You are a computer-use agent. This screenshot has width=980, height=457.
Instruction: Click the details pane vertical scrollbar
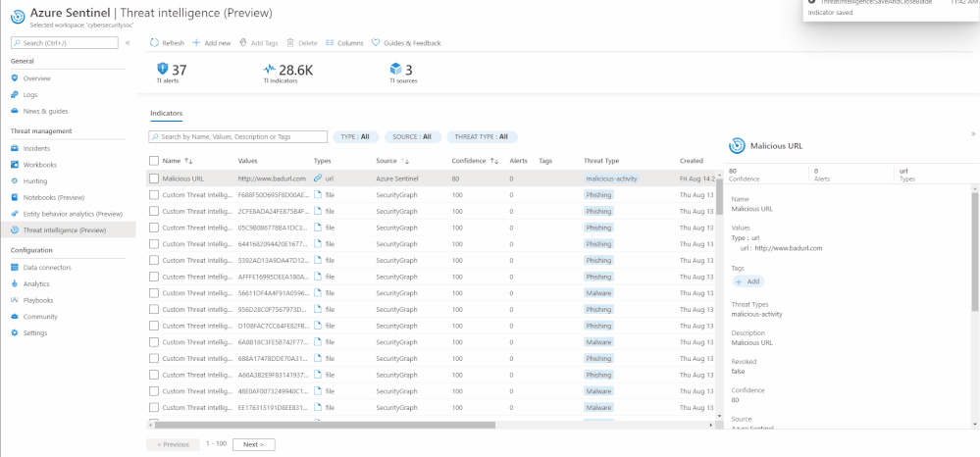pyautogui.click(x=976, y=252)
